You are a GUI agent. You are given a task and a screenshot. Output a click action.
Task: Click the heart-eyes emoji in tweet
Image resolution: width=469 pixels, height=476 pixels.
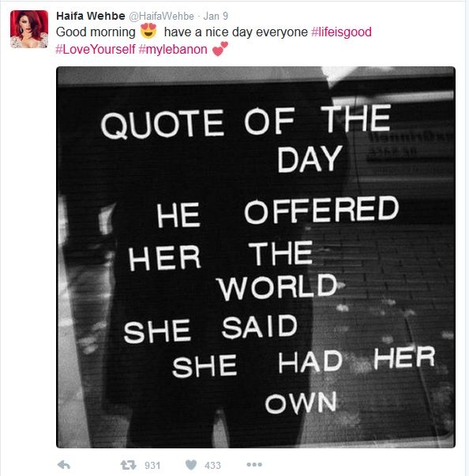pos(148,31)
